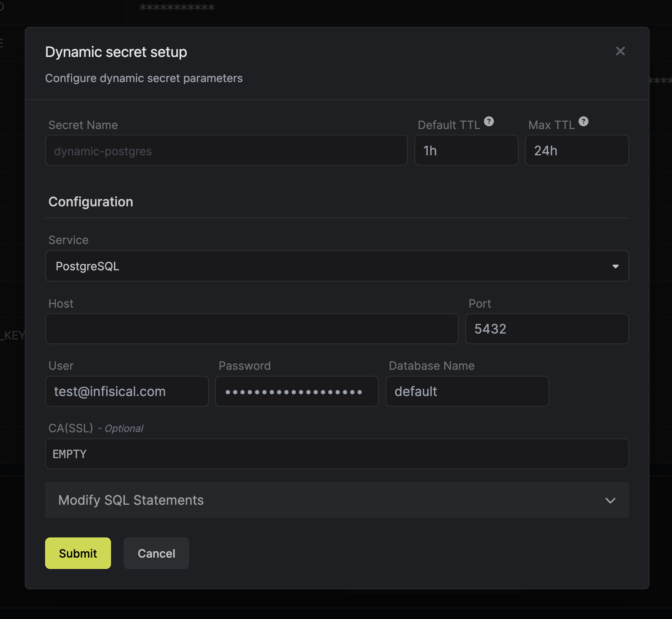The width and height of the screenshot is (672, 619).
Task: Click the masked Password field
Action: coord(297,391)
